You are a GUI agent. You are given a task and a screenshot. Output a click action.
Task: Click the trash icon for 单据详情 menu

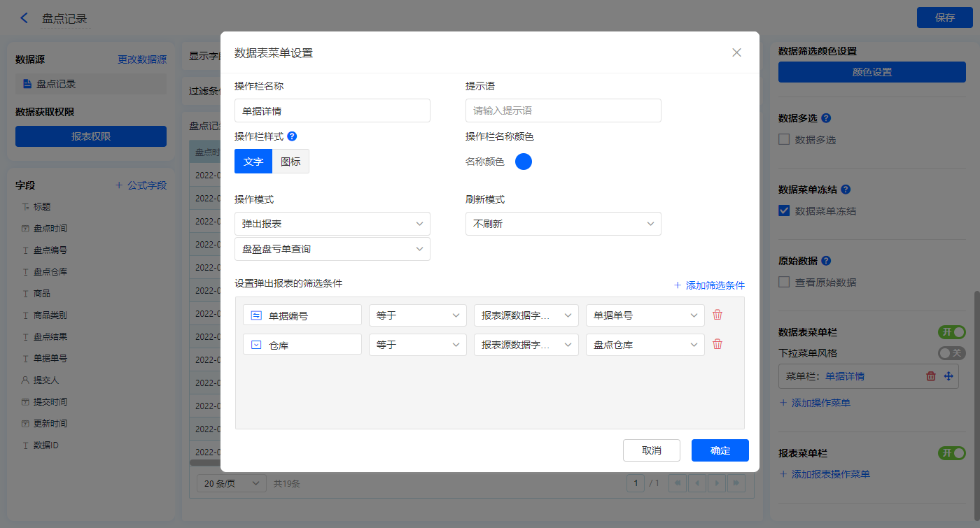tap(931, 376)
